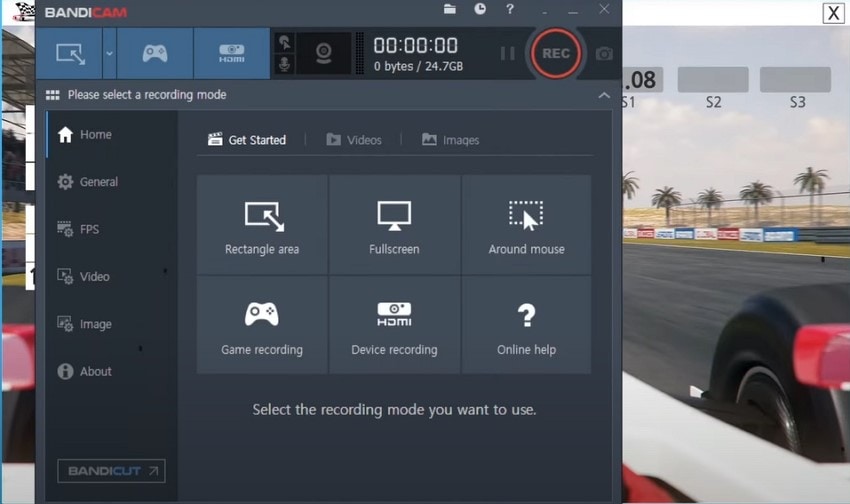Click the '0 bytes / 24.7GB' storage text
Viewport: 850px width, 504px height.
418,66
